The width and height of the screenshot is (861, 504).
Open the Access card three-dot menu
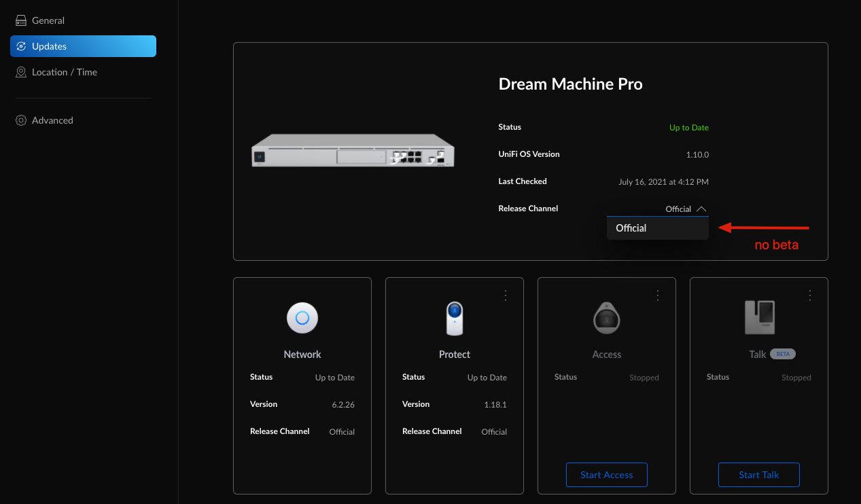coord(658,295)
